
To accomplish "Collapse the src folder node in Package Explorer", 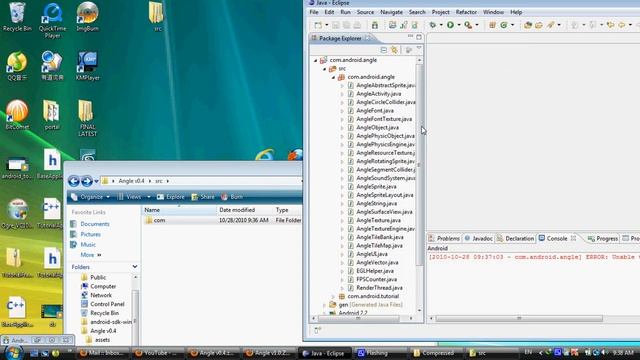I will pos(324,69).
